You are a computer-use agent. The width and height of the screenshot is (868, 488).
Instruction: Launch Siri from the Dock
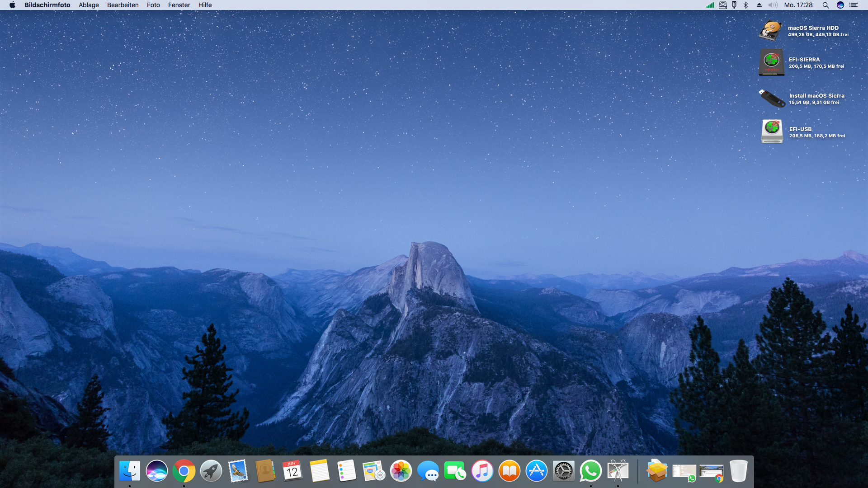pyautogui.click(x=157, y=471)
